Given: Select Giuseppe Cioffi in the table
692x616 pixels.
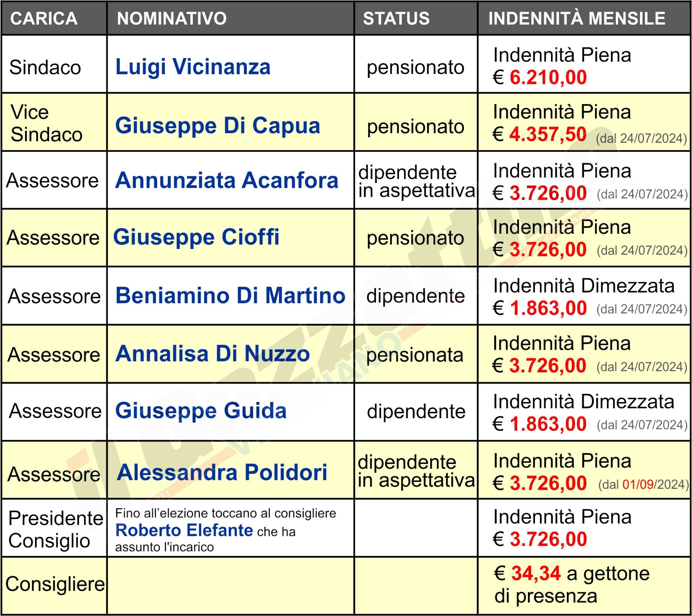Looking at the screenshot, I should 196,237.
